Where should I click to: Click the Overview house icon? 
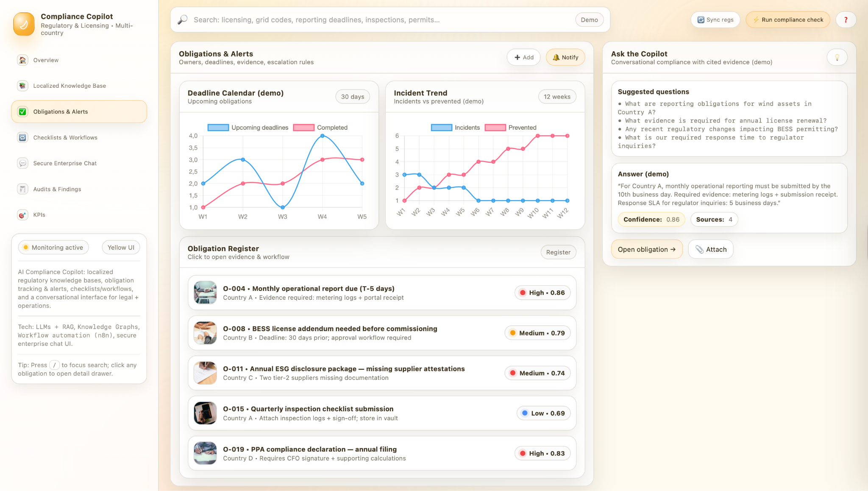point(22,60)
